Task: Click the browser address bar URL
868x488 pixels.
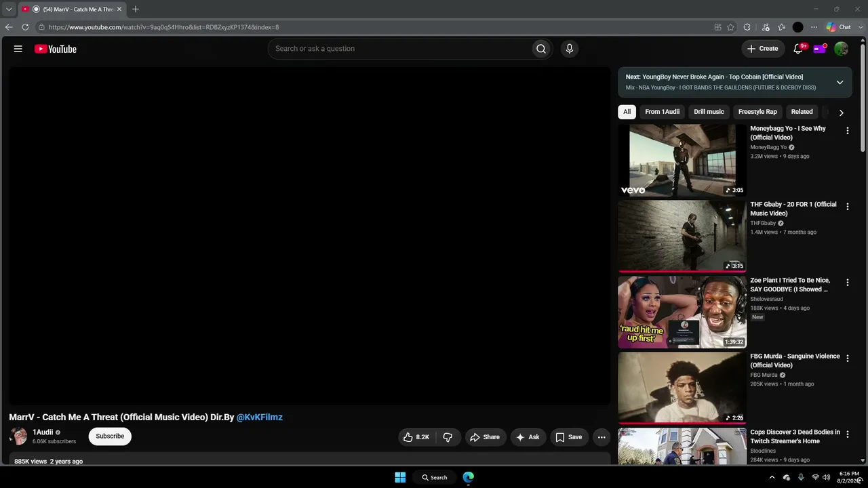Action: coord(163,27)
